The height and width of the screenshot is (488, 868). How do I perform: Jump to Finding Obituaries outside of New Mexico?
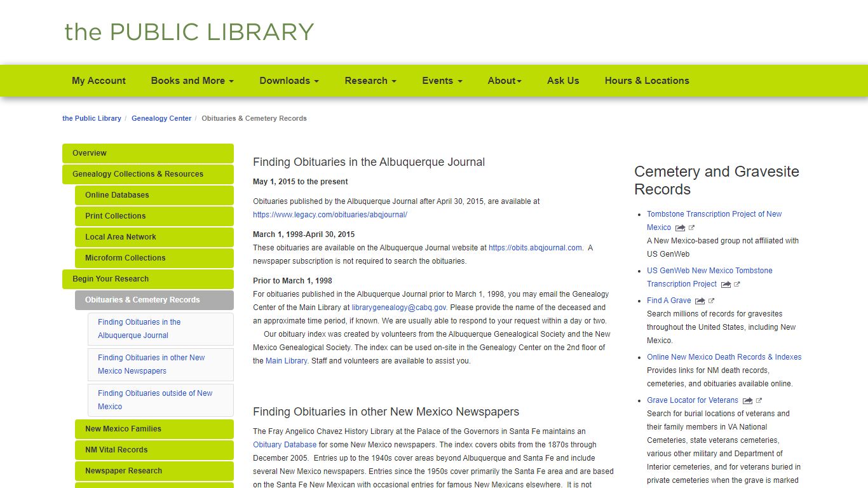pyautogui.click(x=161, y=400)
